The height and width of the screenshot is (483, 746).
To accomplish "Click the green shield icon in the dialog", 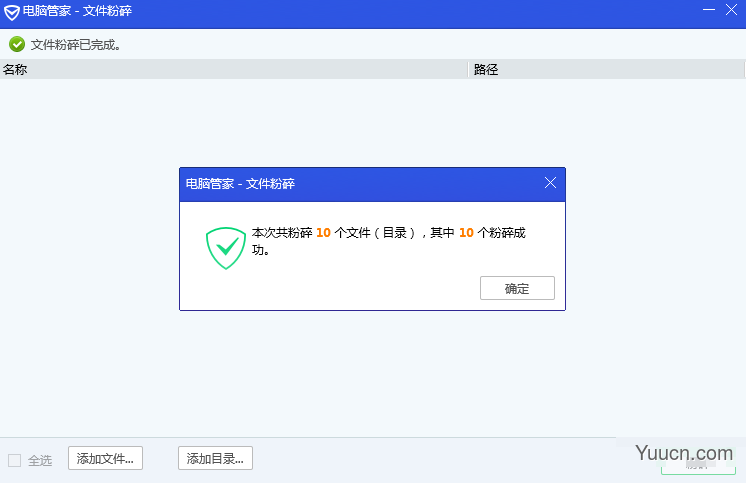I will tap(226, 248).
